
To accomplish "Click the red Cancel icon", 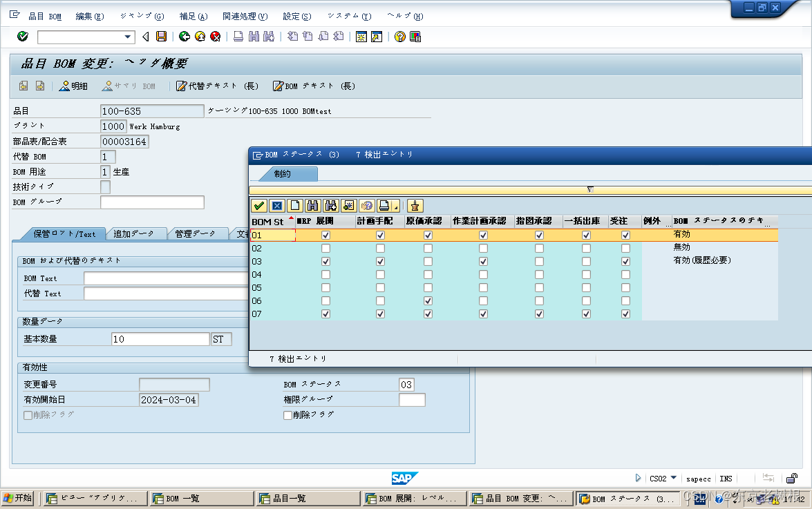I will [216, 36].
